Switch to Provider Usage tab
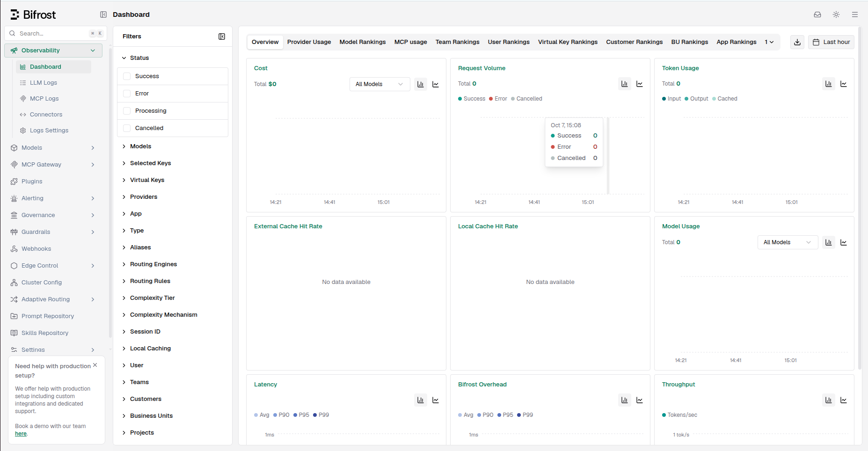This screenshot has height=451, width=868. click(x=309, y=42)
